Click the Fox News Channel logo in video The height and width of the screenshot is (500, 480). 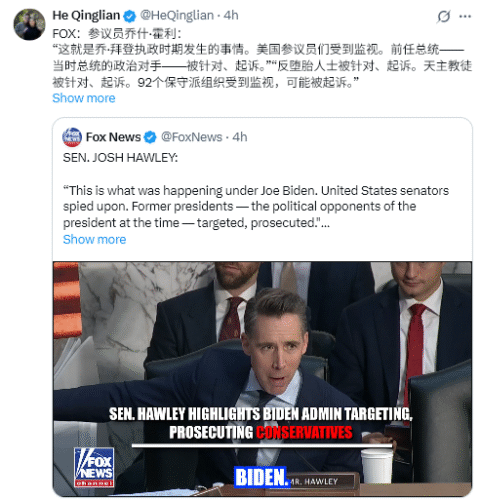pyautogui.click(x=94, y=467)
